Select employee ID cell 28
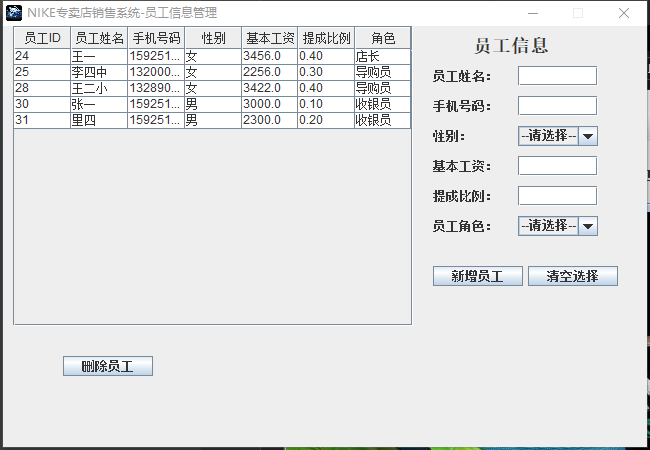 tap(42, 88)
